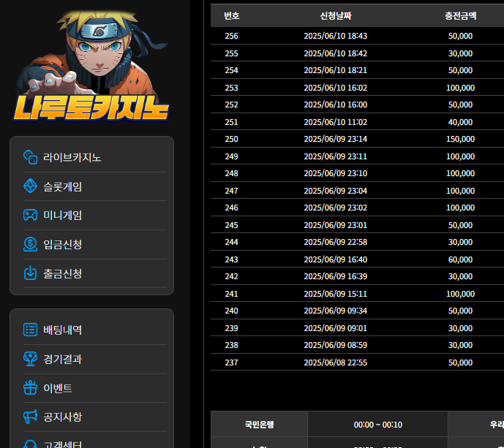Image resolution: width=504 pixels, height=448 pixels.
Task: Click the 국민은행 bank cell
Action: 260,425
